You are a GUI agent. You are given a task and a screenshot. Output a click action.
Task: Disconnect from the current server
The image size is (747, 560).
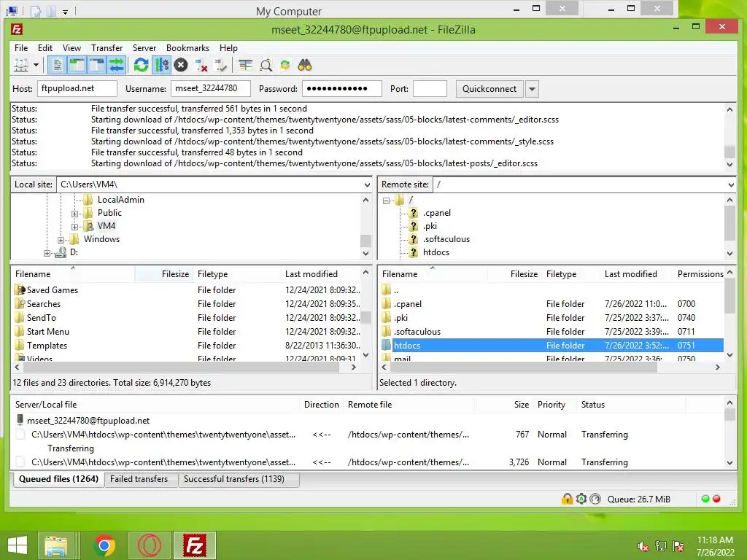pos(201,65)
